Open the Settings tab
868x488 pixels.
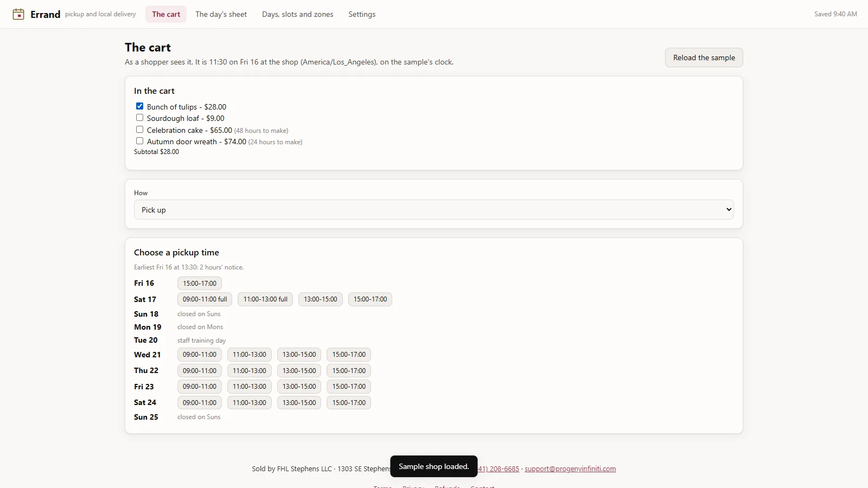click(x=362, y=14)
